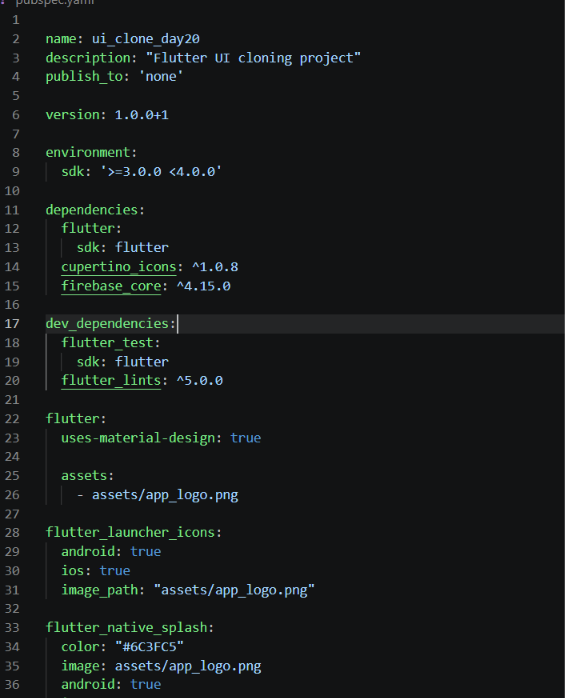Click the version ^1.0.8

coord(215,267)
